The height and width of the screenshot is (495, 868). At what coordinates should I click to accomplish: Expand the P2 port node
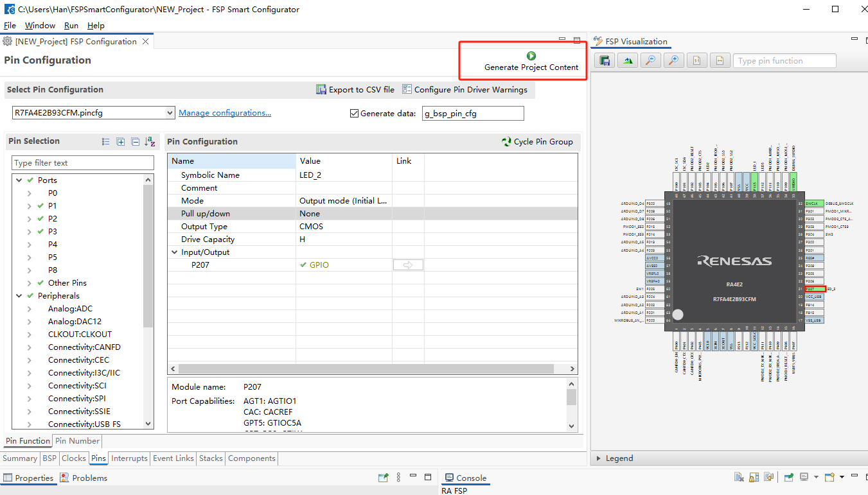point(30,219)
